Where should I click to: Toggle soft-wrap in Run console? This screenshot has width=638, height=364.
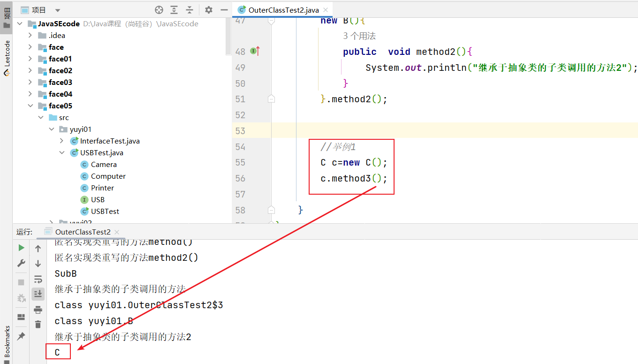[38, 279]
